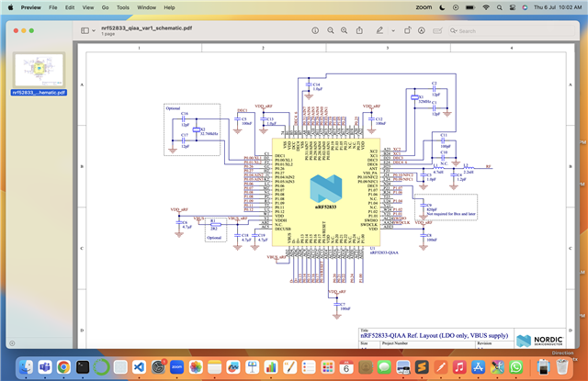Open Photos from the Dock

(x=196, y=367)
